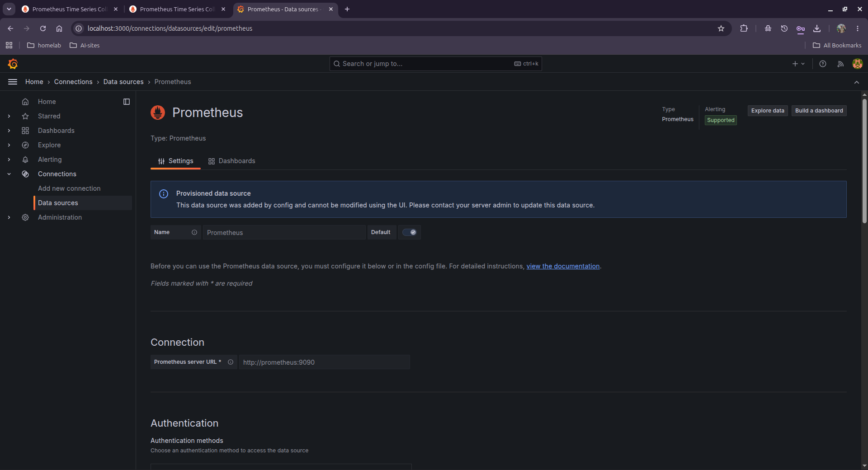Go to Connections breadcrumb link
Screen dimensions: 868x470
tap(73, 82)
